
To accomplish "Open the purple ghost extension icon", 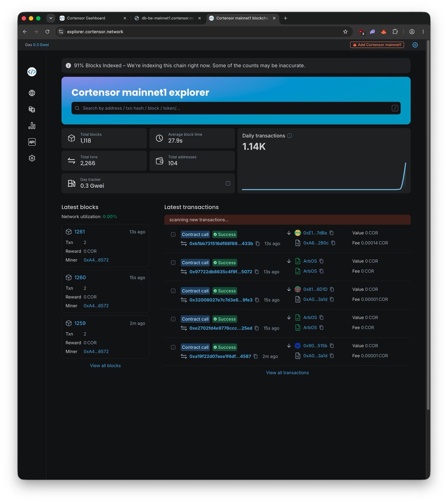I will click(372, 32).
